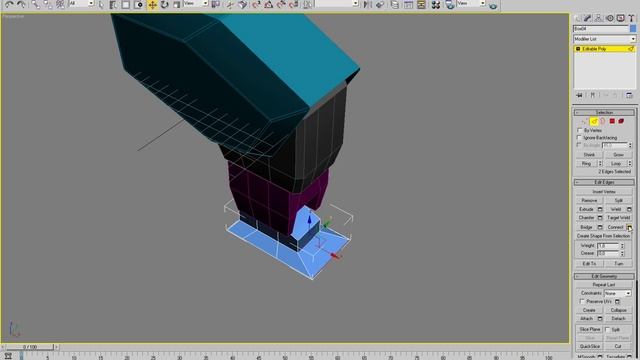Screen dimensions: 640x360
Task: Open the Modifier List dropdown
Action: click(x=604, y=39)
